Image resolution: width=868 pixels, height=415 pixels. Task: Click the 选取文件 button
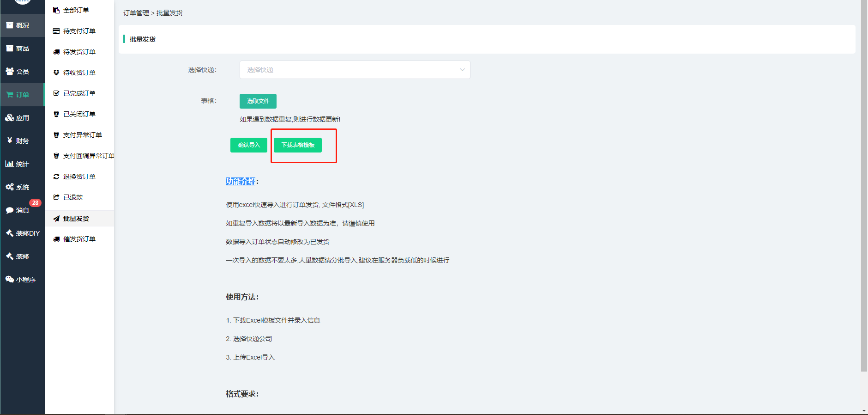pos(258,101)
